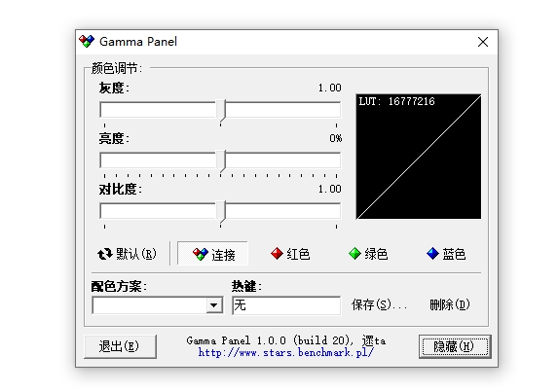559x392 pixels.
Task: Click the 亮度 value 0% text
Action: pyautogui.click(x=335, y=138)
